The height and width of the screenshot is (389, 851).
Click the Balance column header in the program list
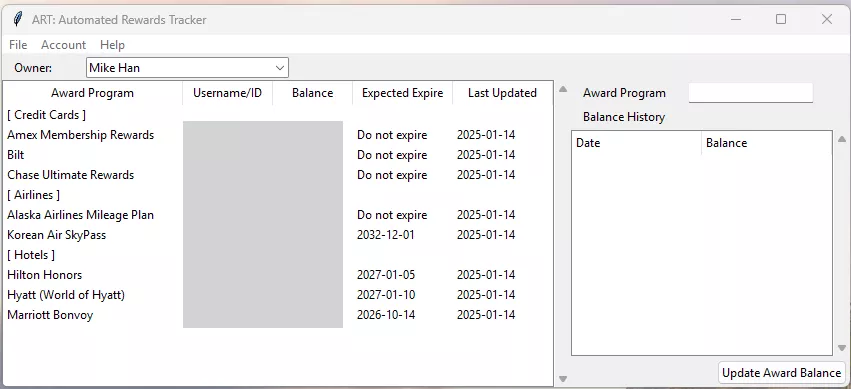click(313, 93)
